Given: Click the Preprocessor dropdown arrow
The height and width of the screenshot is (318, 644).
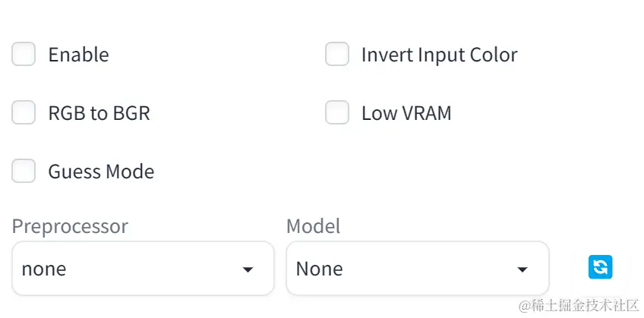Looking at the screenshot, I should coord(248,270).
